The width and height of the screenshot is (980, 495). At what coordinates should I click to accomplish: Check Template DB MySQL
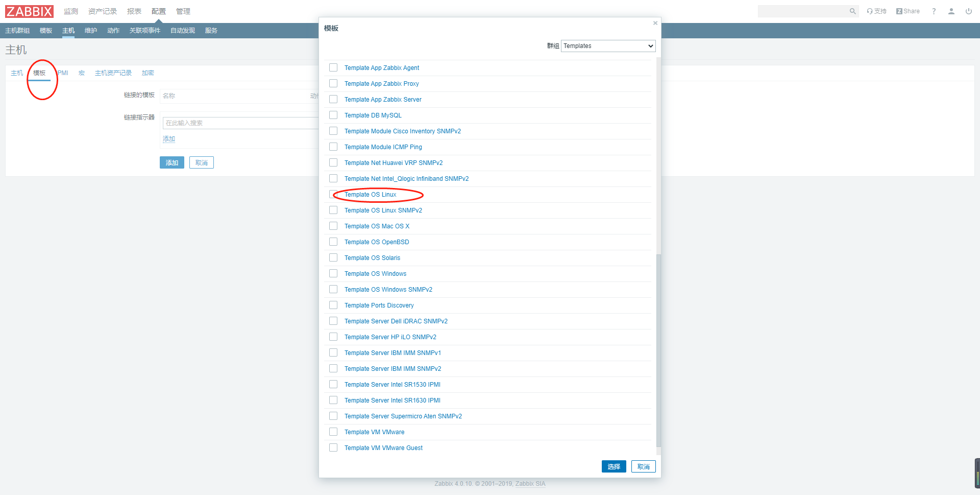click(333, 115)
